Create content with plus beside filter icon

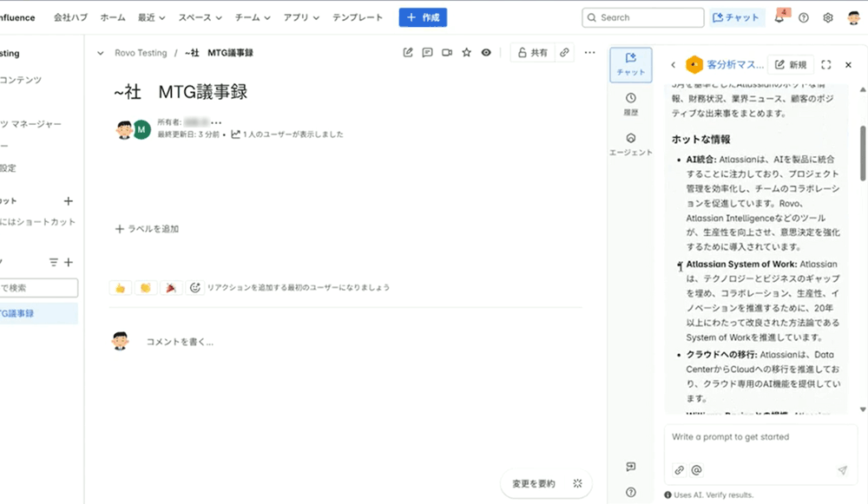click(68, 262)
